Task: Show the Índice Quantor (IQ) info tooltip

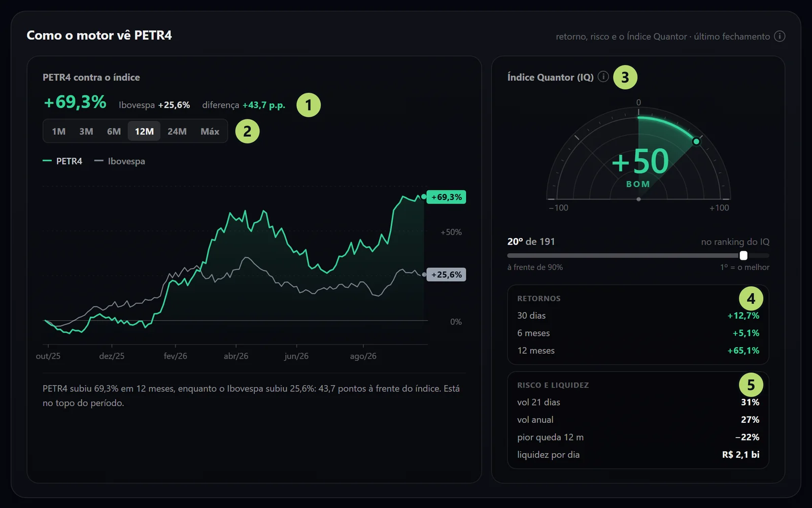Action: point(603,77)
